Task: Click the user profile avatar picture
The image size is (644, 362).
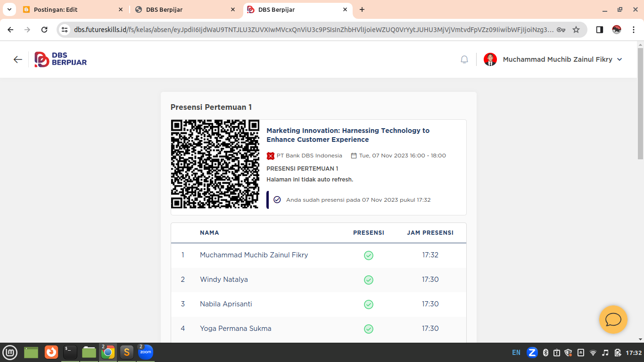Action: click(x=490, y=59)
